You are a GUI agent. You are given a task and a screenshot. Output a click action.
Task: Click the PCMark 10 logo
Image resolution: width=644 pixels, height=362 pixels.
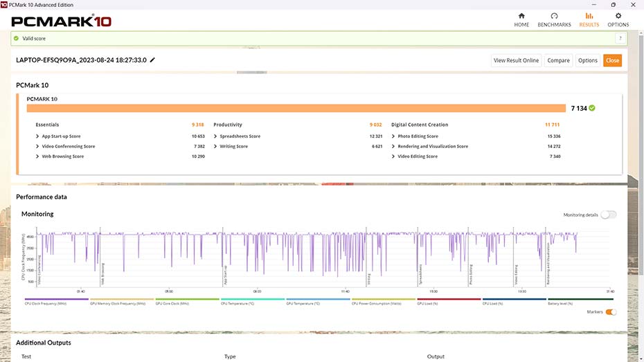point(61,21)
